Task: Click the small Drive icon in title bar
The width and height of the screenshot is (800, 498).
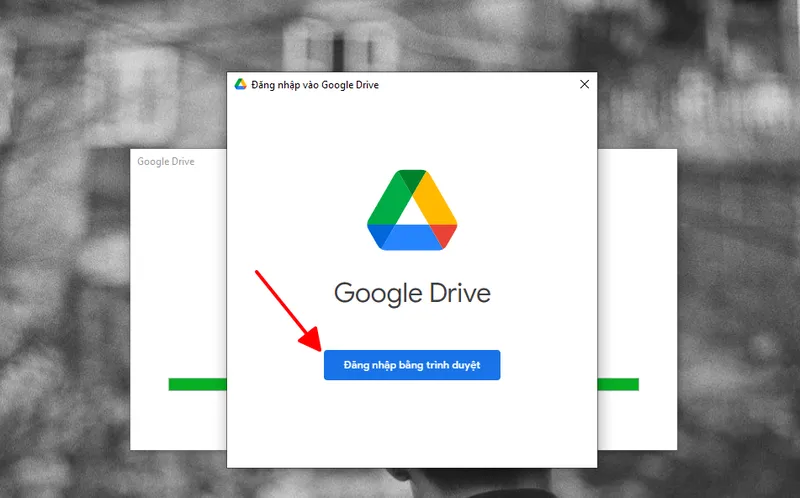Action: (x=240, y=84)
